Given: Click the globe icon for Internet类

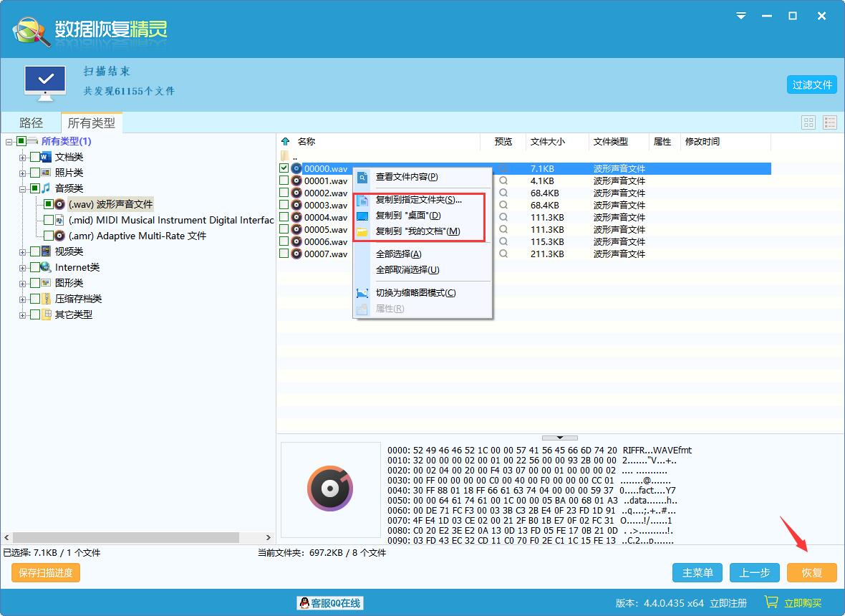Looking at the screenshot, I should (x=47, y=266).
